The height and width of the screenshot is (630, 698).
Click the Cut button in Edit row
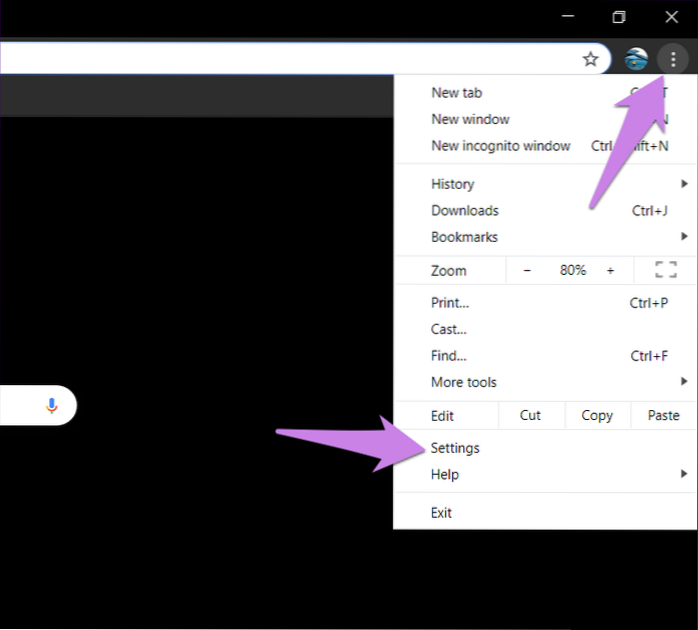[x=530, y=415]
